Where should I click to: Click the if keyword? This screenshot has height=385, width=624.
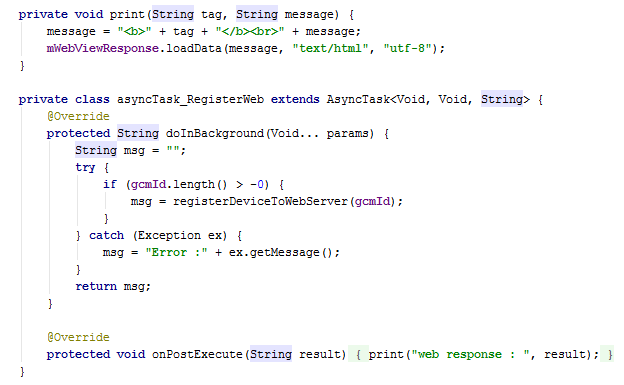pos(110,184)
